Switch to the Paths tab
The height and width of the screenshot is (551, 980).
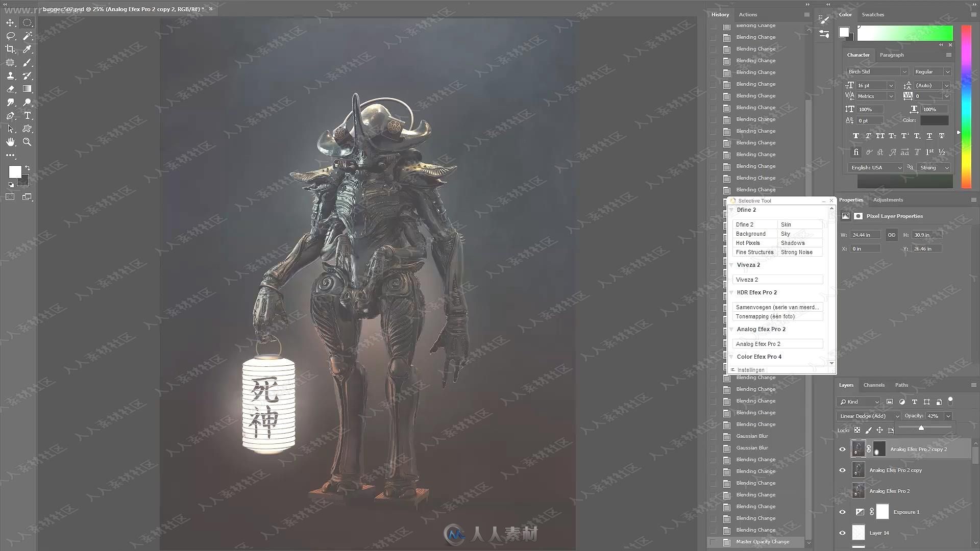[x=901, y=385]
